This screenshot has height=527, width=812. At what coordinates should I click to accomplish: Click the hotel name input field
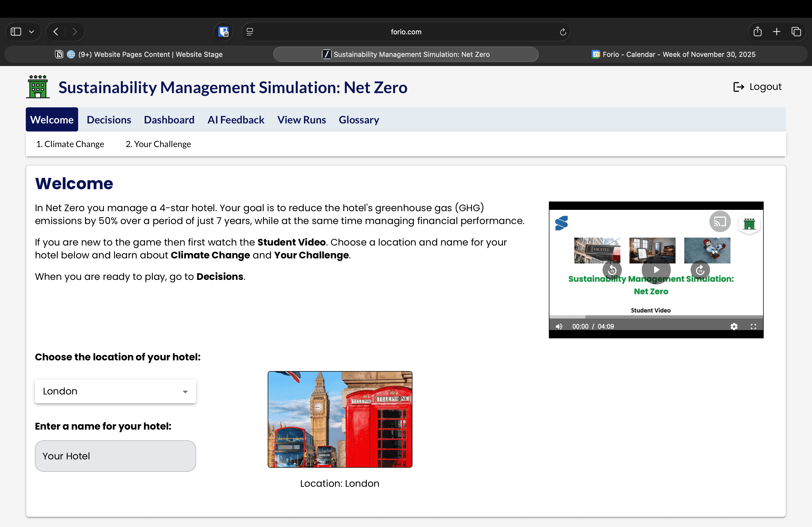coord(115,456)
